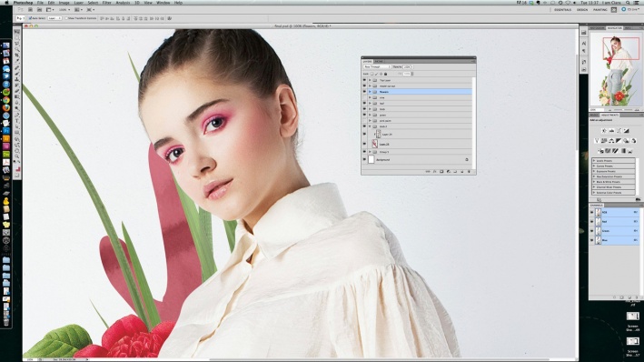Viewport: 644px width, 362px height.
Task: Open the Channels panel tab
Action: [x=597, y=205]
